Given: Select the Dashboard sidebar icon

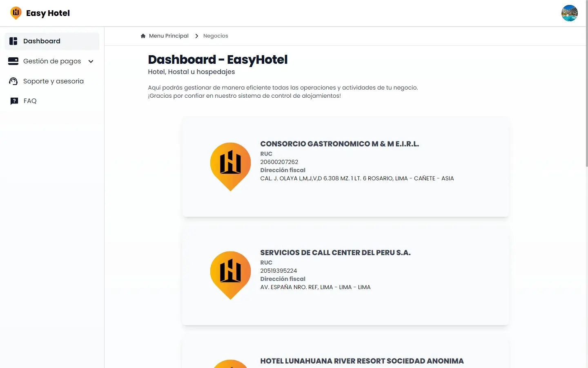Looking at the screenshot, I should click(13, 41).
